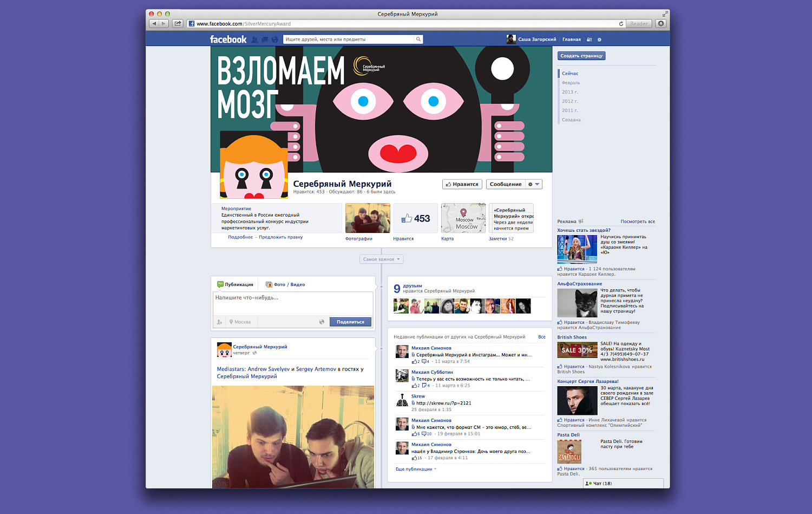The image size is (812, 514).
Task: Click the Сообщение button
Action: (x=506, y=184)
